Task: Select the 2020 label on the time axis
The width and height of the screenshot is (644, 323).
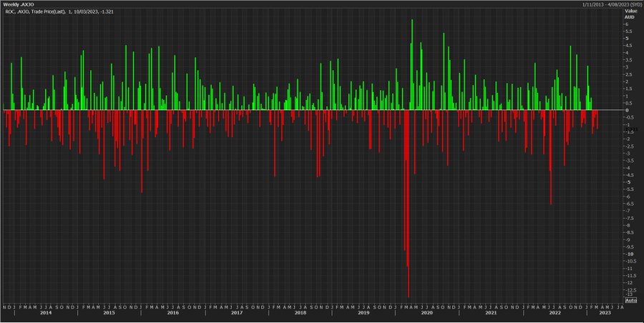Action: tap(427, 313)
